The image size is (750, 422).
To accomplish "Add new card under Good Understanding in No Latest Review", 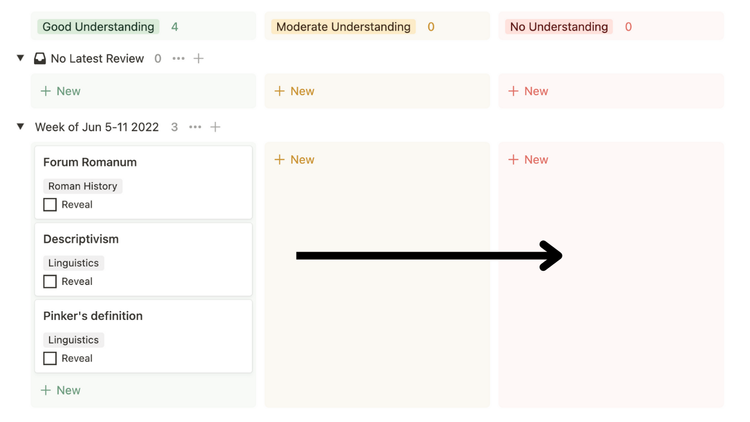I will pyautogui.click(x=60, y=91).
